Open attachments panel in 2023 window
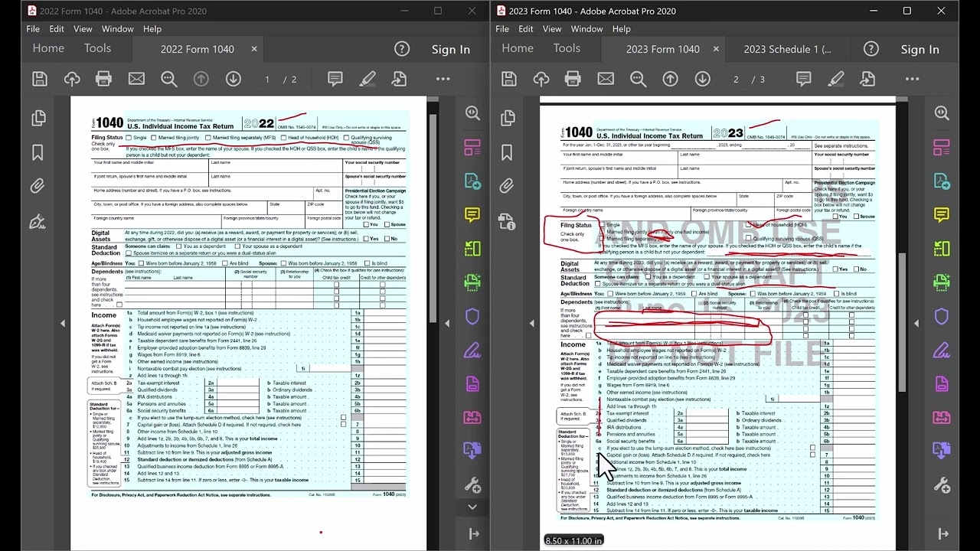The image size is (980, 551). [506, 186]
